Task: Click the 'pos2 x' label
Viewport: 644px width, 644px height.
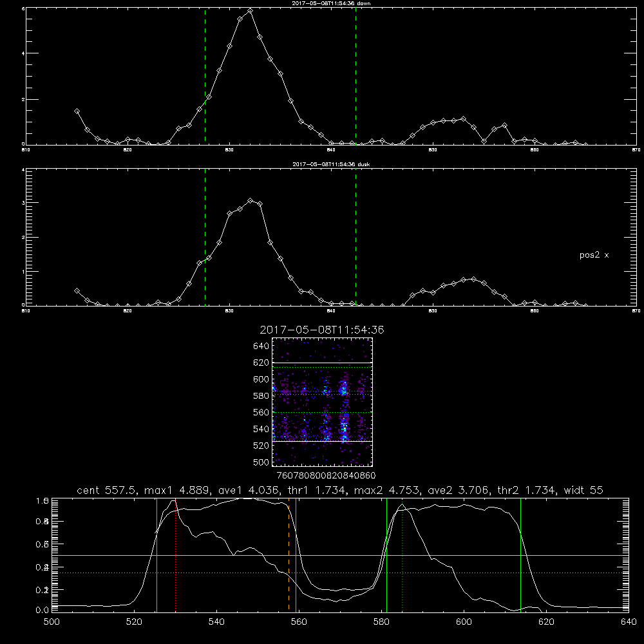Action: 594,255
